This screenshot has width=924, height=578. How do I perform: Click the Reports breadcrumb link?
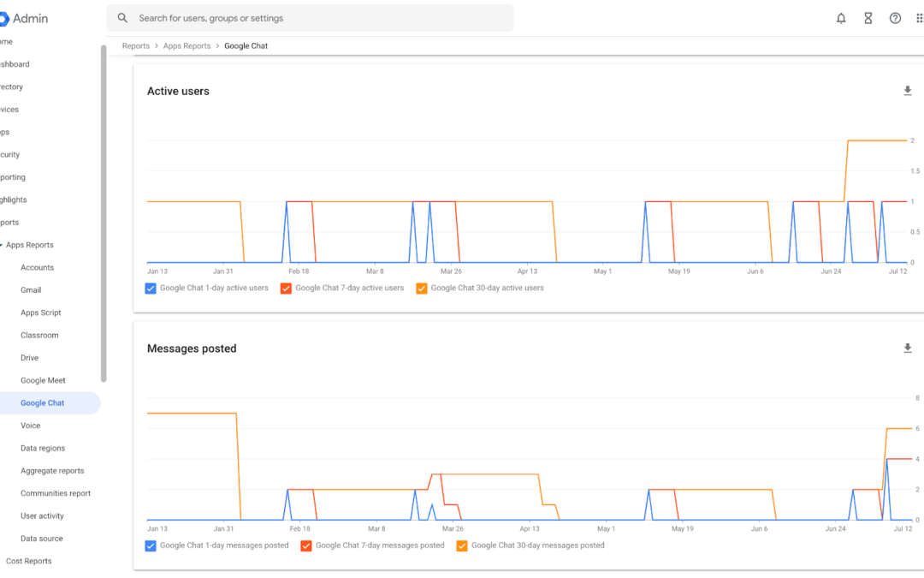coord(135,46)
